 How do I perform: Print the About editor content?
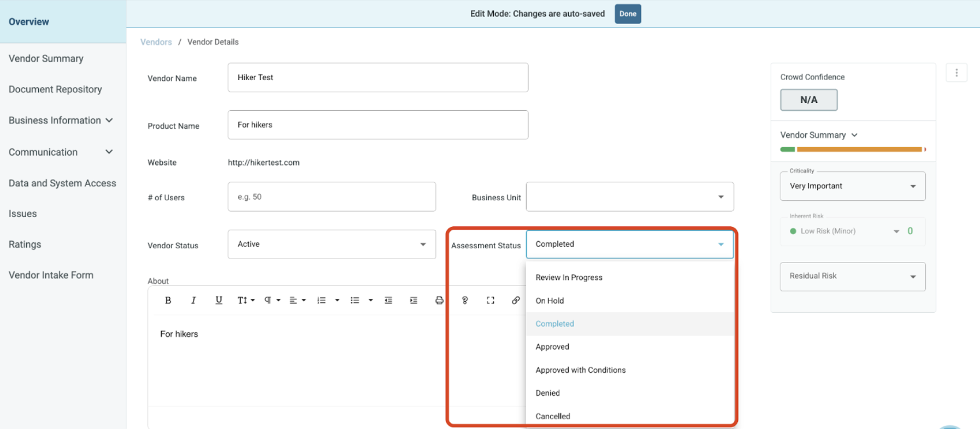(x=439, y=300)
